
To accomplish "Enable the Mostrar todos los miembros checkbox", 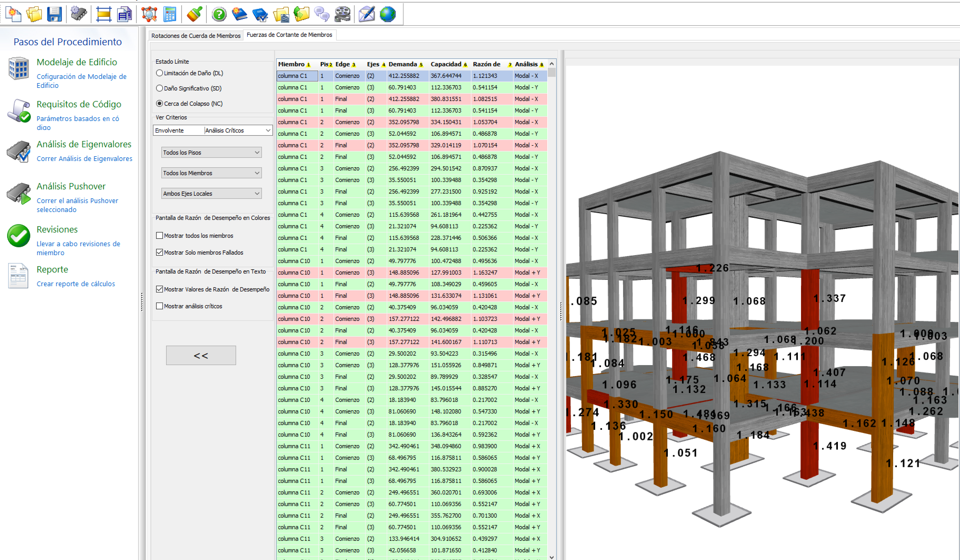I will click(160, 235).
